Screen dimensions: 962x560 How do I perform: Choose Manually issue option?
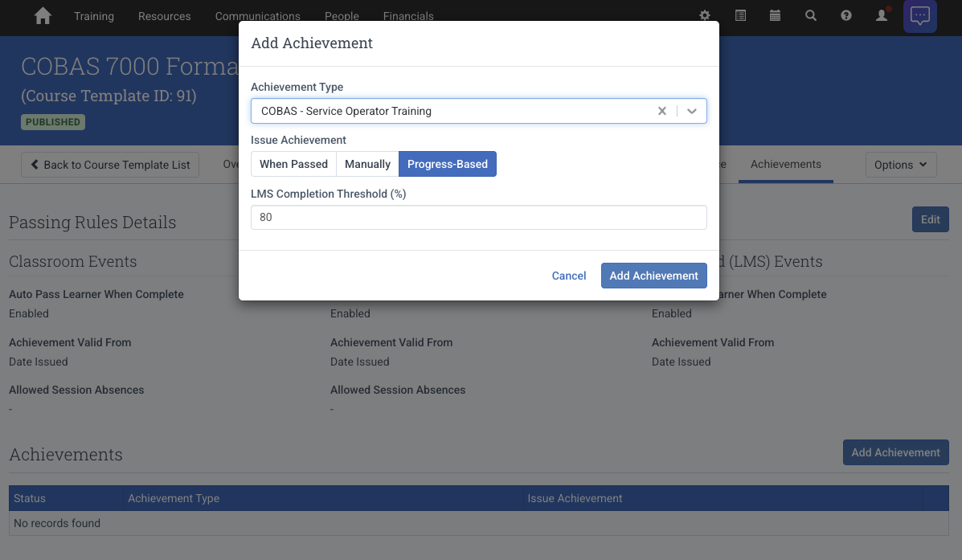[367, 164]
